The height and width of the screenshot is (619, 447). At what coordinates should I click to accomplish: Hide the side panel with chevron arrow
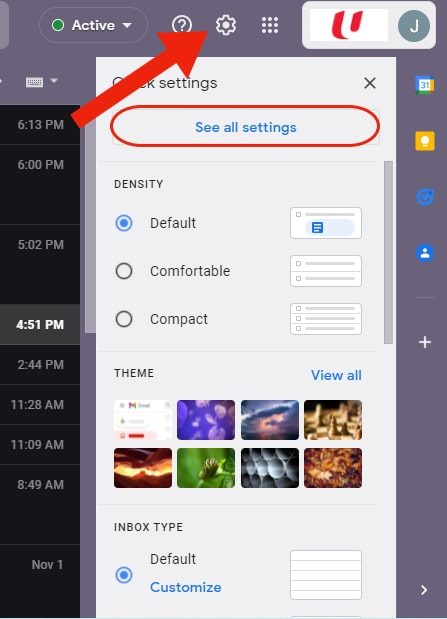tap(424, 590)
